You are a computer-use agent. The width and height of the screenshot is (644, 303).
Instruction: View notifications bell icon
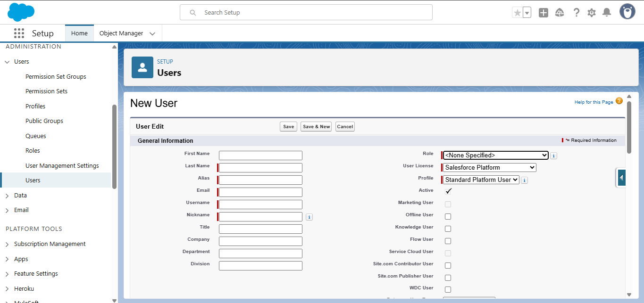click(x=607, y=13)
